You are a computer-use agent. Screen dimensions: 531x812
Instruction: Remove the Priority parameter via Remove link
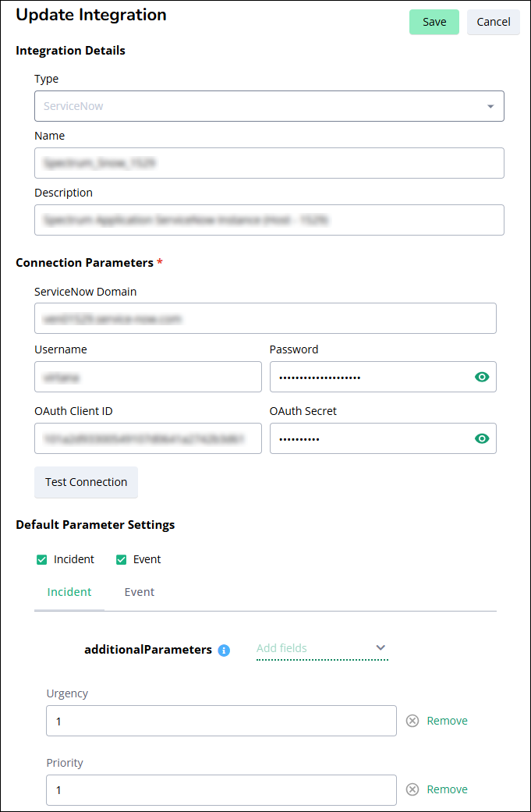coord(447,789)
